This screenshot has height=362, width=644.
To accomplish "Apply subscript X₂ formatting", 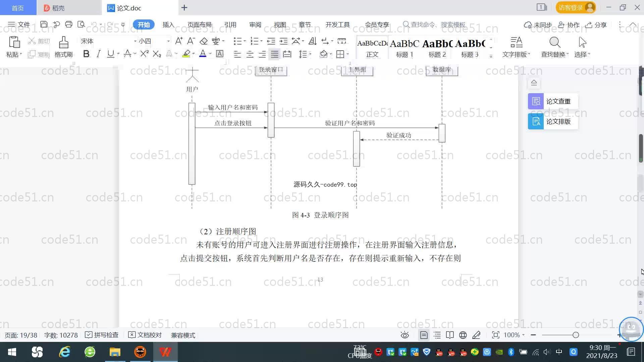I will tap(157, 54).
